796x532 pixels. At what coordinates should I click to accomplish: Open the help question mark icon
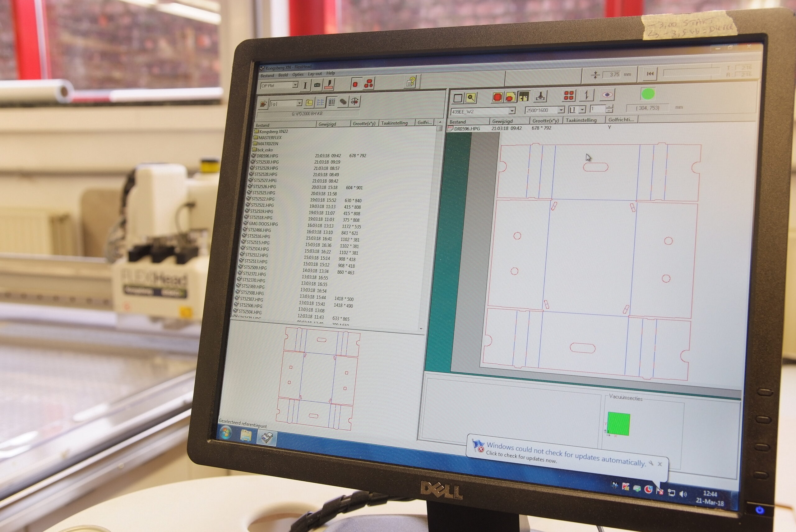point(411,82)
